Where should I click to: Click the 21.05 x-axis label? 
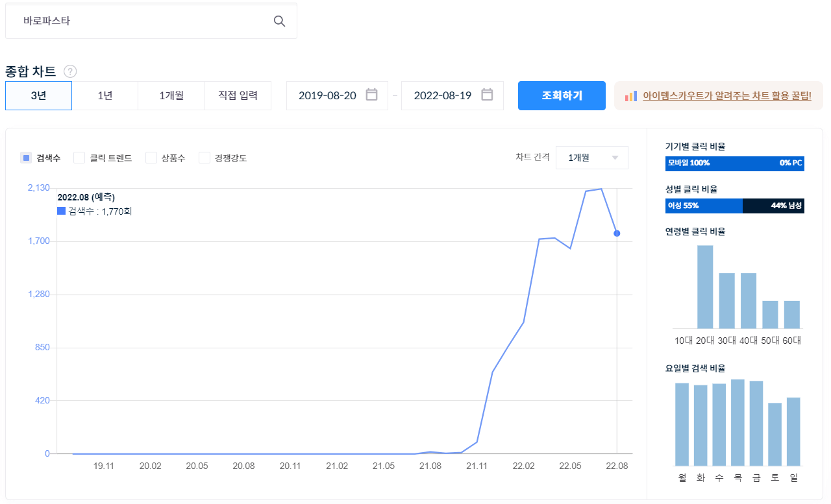(384, 466)
